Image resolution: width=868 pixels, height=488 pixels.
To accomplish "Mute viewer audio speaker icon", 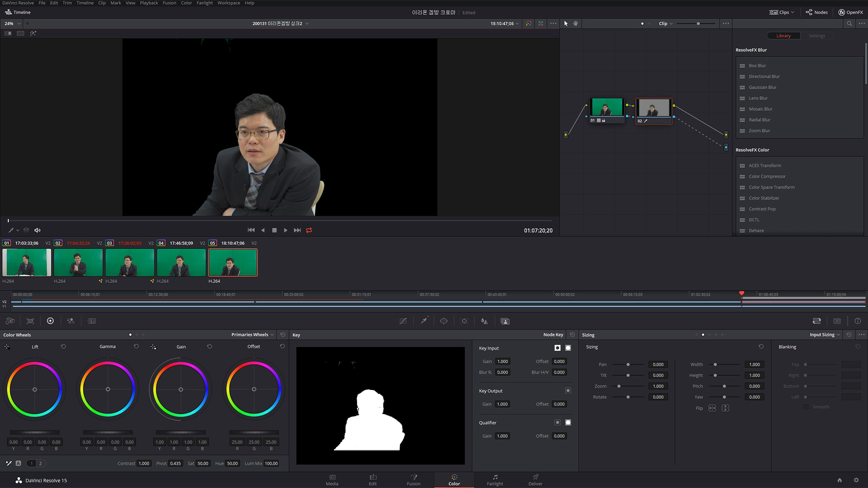I will pyautogui.click(x=38, y=230).
